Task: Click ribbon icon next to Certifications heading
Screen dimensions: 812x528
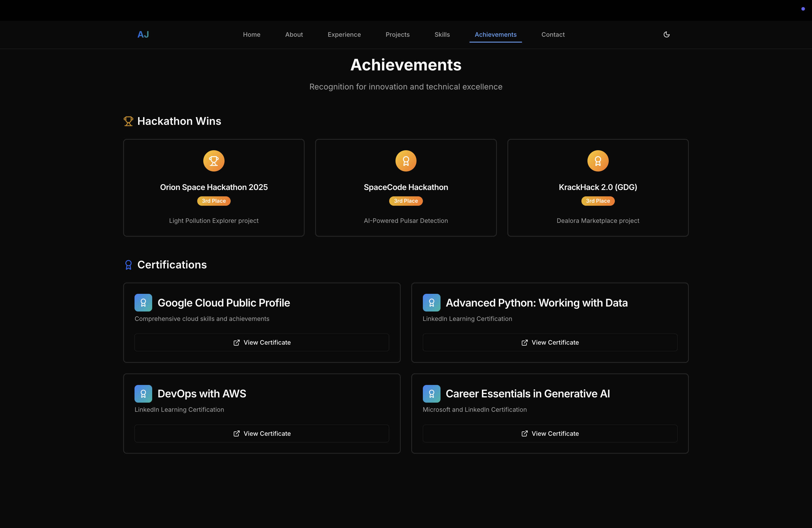Action: click(x=128, y=265)
